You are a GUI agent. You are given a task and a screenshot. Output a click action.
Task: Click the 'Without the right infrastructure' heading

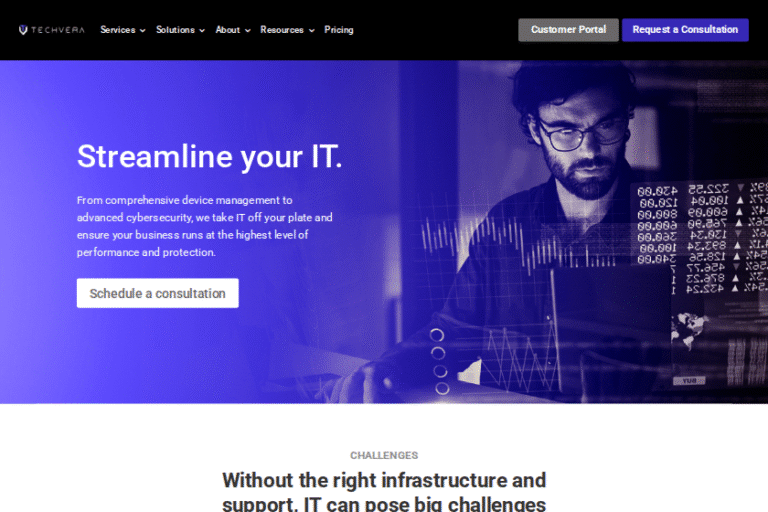[x=384, y=491]
